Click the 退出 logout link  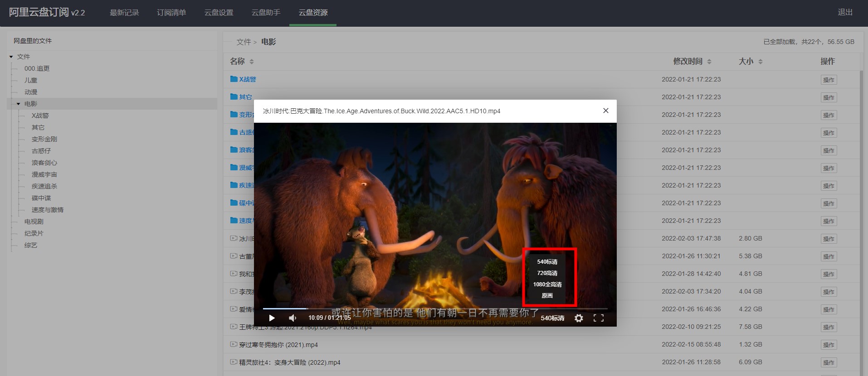point(845,12)
